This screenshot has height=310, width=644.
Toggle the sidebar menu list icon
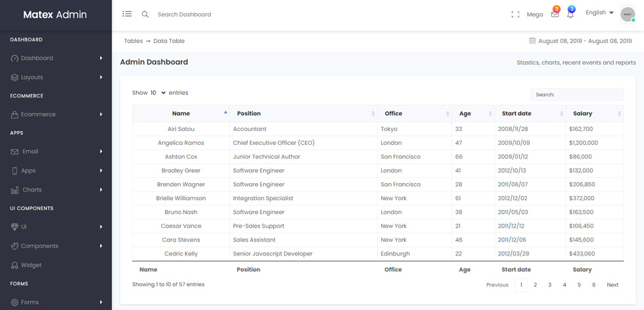127,14
